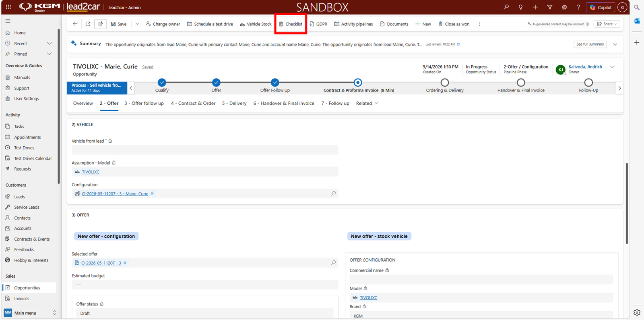Viewport: 644px width, 320px height.
Task: Click the form's vertical scrollbar
Action: pyautogui.click(x=627, y=204)
